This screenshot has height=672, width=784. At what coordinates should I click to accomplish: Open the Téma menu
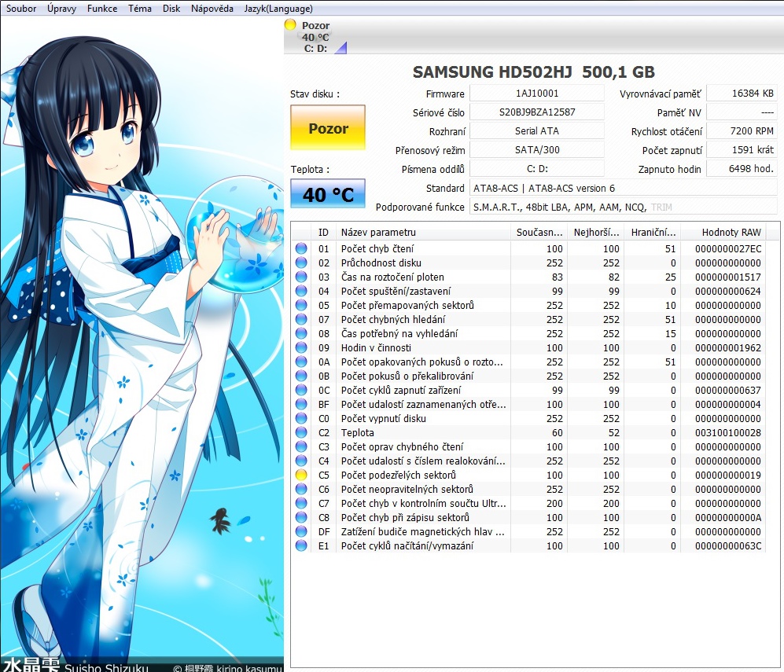click(140, 9)
